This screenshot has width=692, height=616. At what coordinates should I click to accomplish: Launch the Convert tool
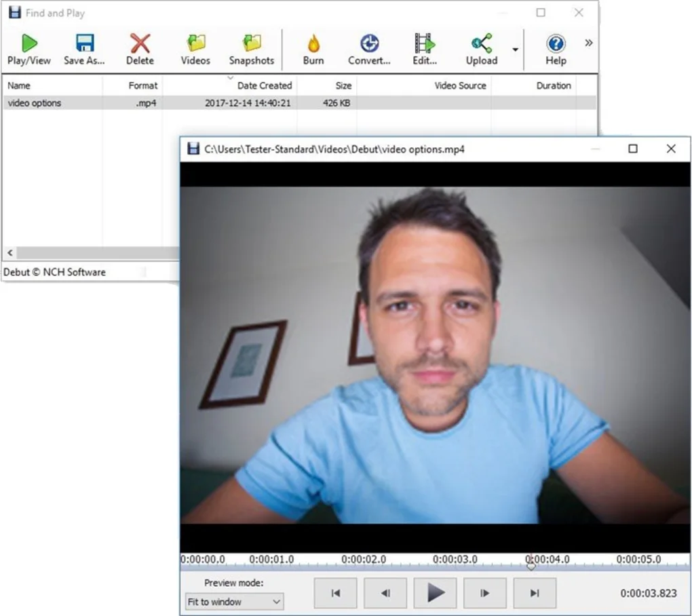(368, 47)
